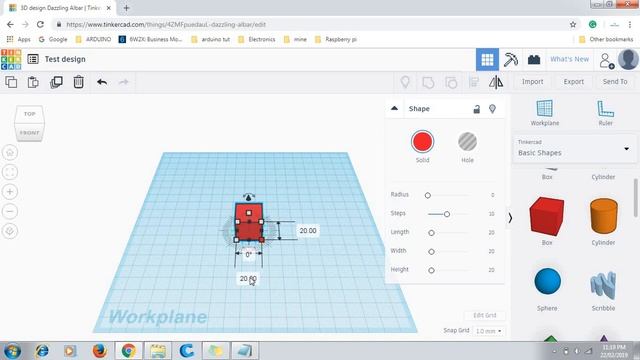Open Other bookmarks folder
Image resolution: width=640 pixels, height=360 pixels.
coord(606,39)
